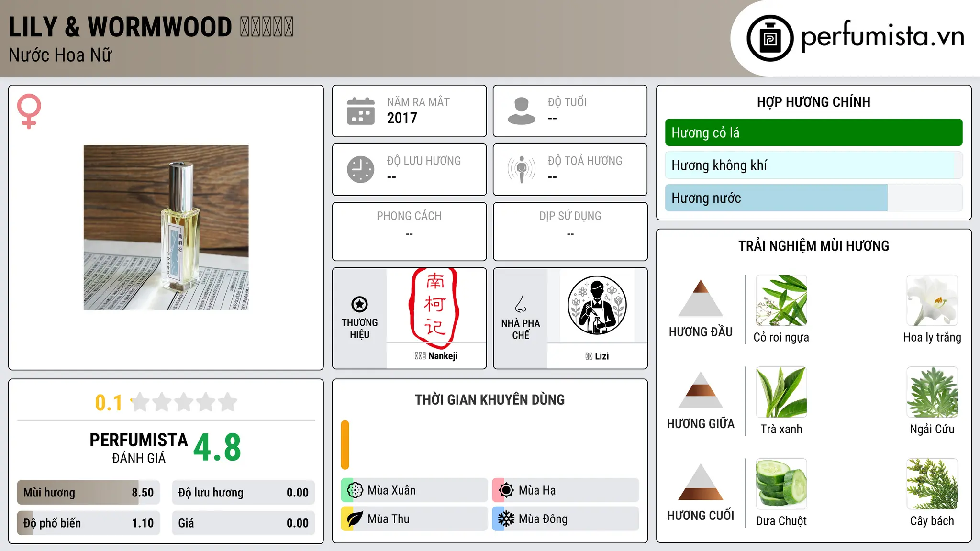This screenshot has width=980, height=551.
Task: Click the Lizi perfumer avatar icon
Action: pyautogui.click(x=597, y=305)
